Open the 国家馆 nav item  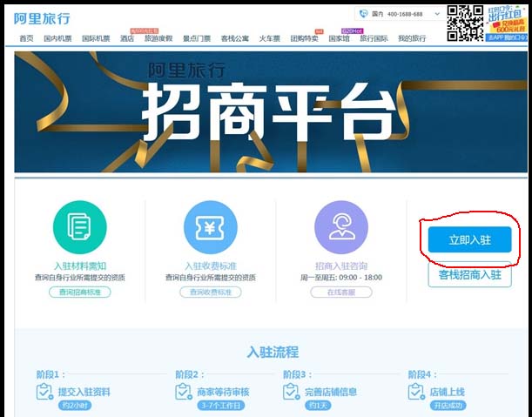point(340,38)
